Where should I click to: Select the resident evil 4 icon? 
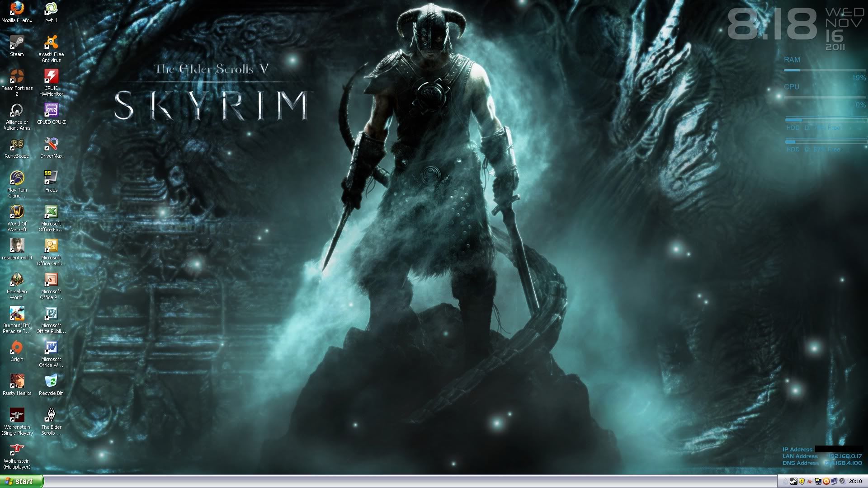17,249
